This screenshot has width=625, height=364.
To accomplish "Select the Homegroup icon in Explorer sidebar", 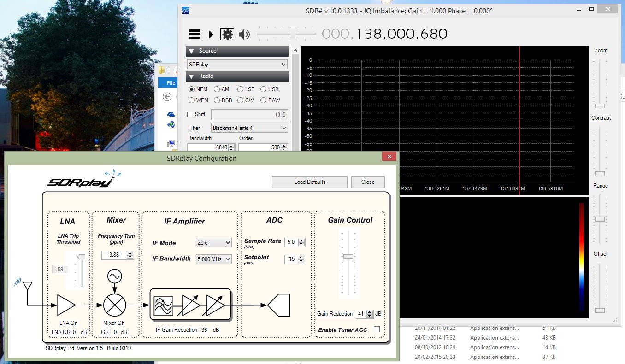I will click(x=171, y=124).
